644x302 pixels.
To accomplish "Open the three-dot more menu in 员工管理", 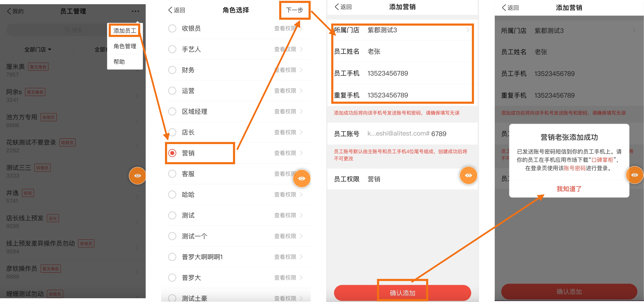I will pos(135,11).
